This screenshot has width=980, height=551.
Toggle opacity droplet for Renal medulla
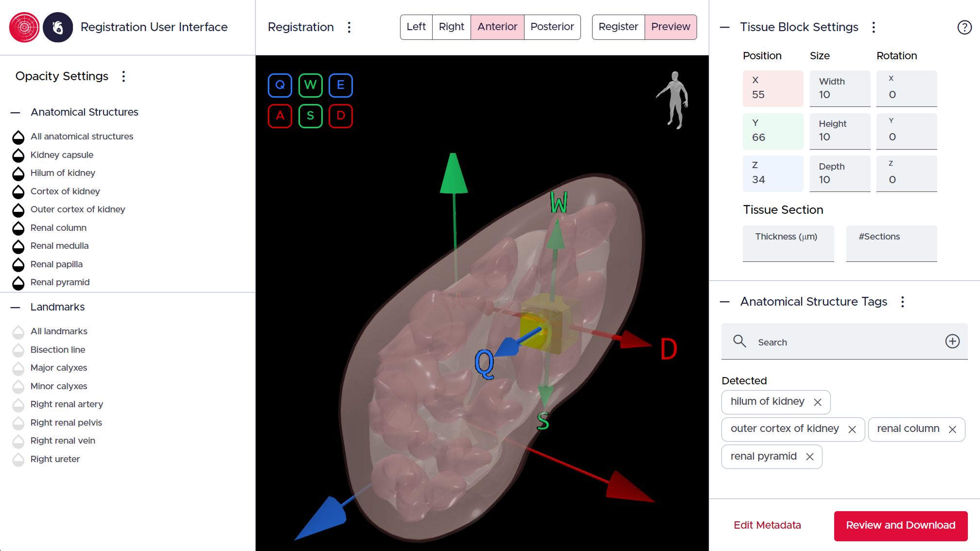point(18,247)
